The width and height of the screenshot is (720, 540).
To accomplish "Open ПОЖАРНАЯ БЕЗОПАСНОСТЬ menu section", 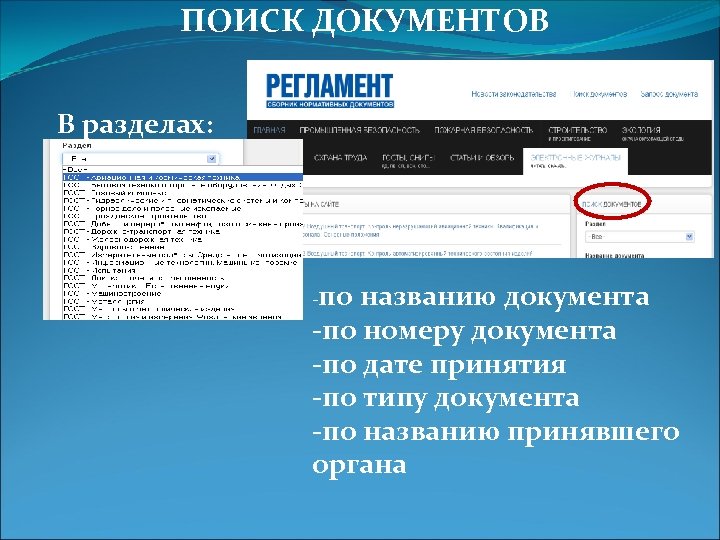I will pyautogui.click(x=484, y=130).
